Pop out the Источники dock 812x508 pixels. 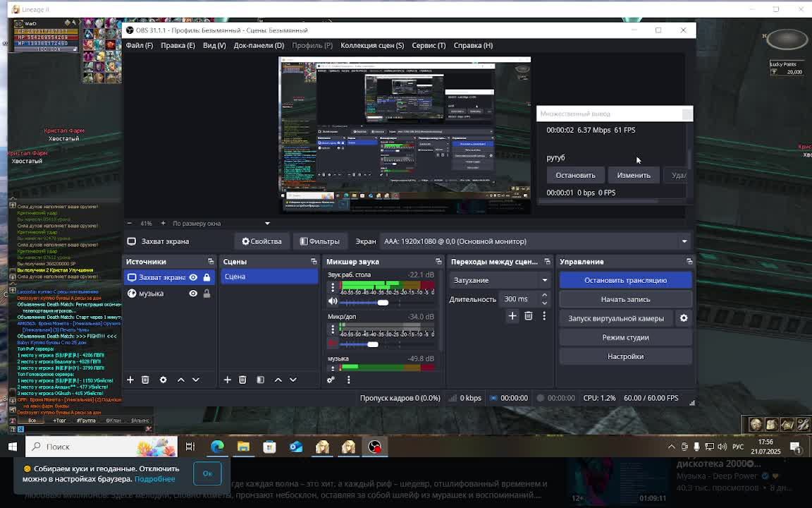coord(211,262)
